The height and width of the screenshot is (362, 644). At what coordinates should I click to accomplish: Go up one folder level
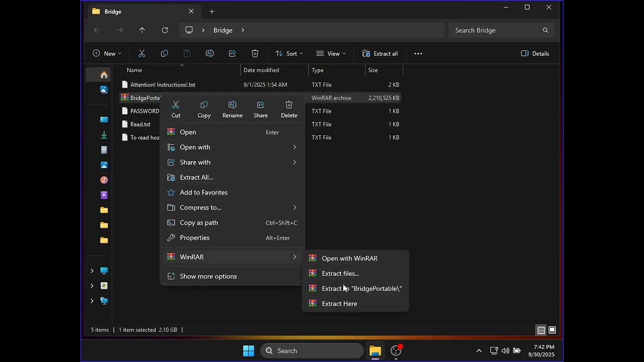(x=142, y=30)
